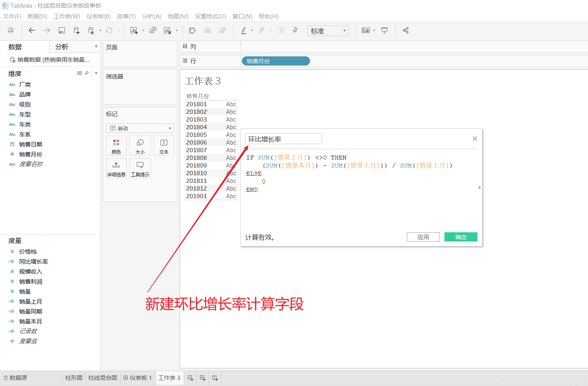Add new data source icon
This screenshot has height=386, width=588.
tap(76, 30)
